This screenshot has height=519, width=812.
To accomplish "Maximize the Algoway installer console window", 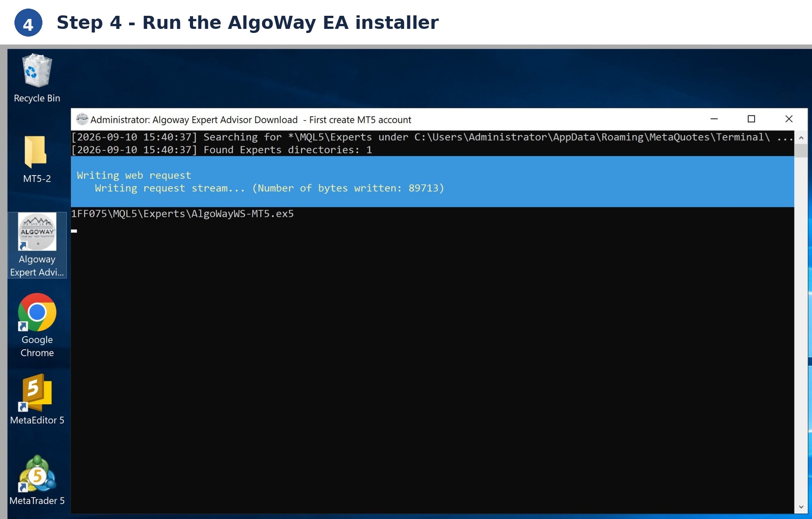I will click(x=751, y=119).
